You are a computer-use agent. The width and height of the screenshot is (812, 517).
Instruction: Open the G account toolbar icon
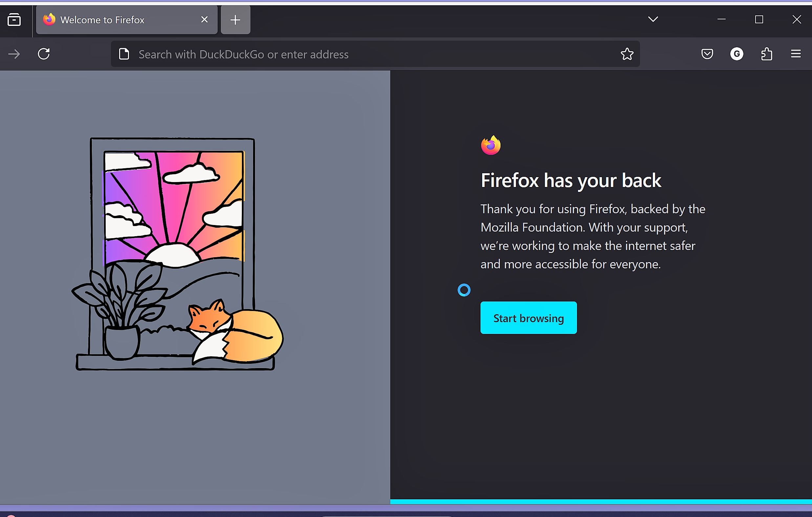[x=737, y=54]
